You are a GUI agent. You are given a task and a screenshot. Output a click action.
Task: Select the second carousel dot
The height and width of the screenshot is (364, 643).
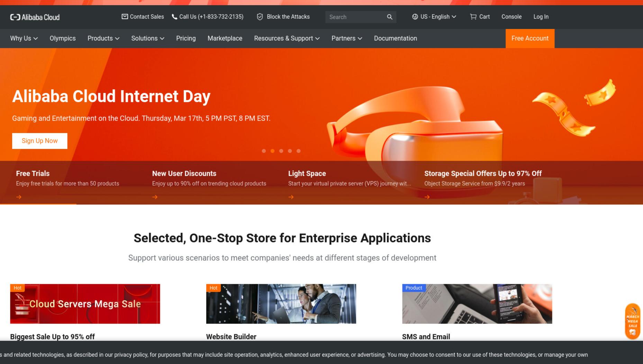pyautogui.click(x=272, y=151)
